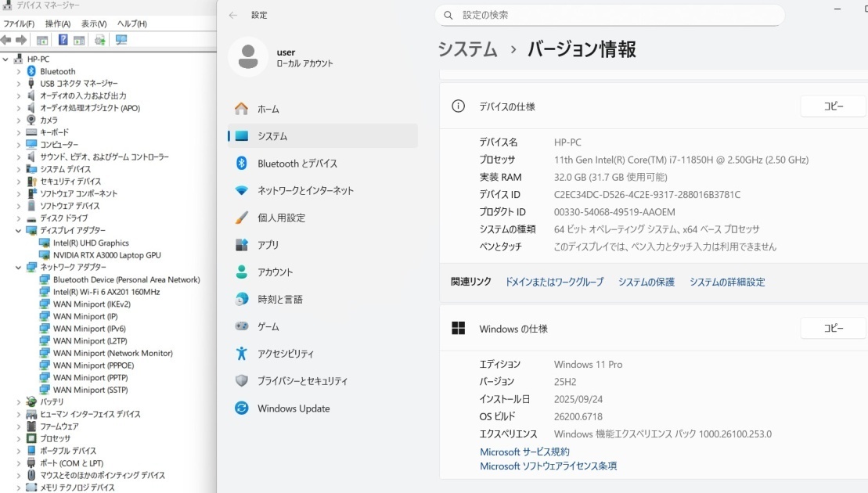Click the back arrow in Device Manager toolbar

click(x=8, y=40)
